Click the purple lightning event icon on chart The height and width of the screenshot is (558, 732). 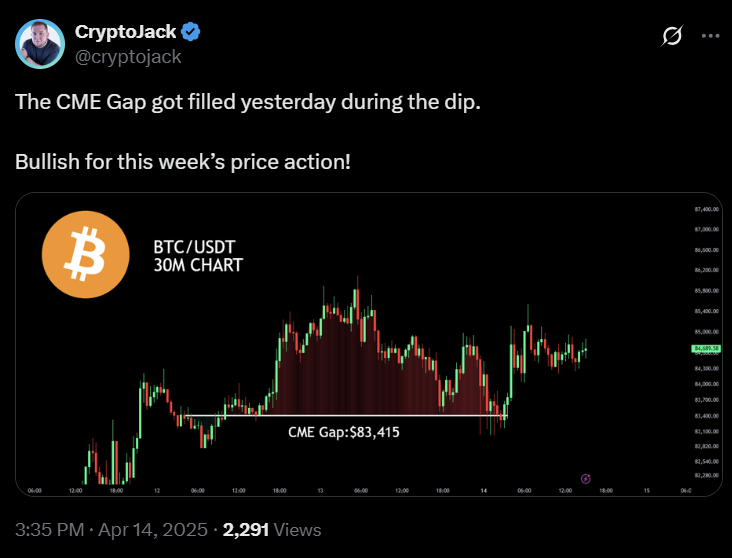pos(585,479)
